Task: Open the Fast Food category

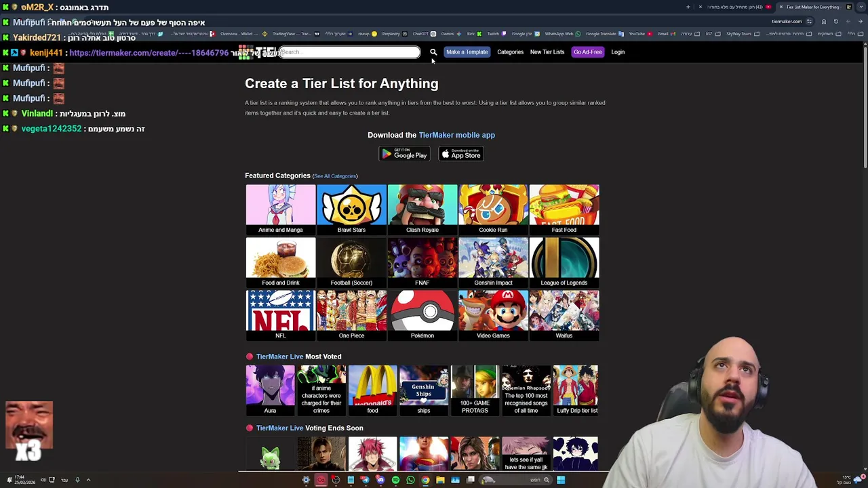Action: [564, 209]
